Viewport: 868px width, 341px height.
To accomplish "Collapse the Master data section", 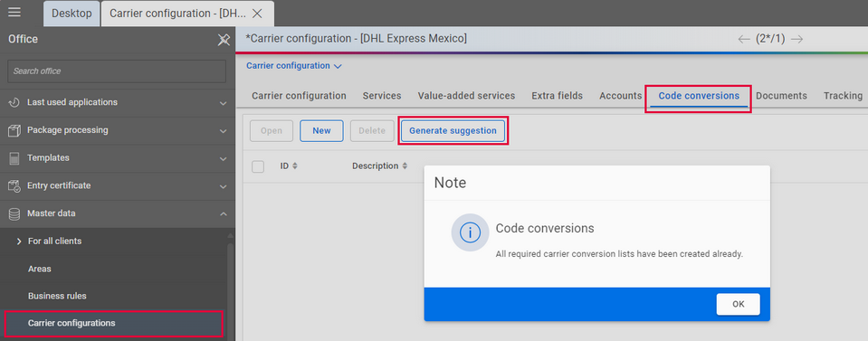I will point(223,213).
